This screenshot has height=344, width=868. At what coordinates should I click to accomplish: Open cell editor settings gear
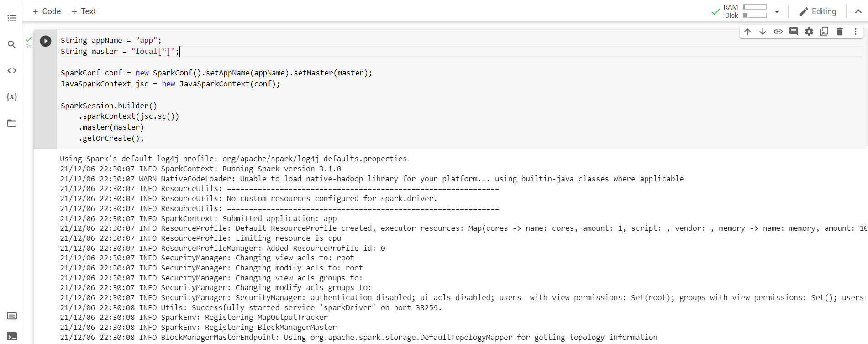point(809,32)
